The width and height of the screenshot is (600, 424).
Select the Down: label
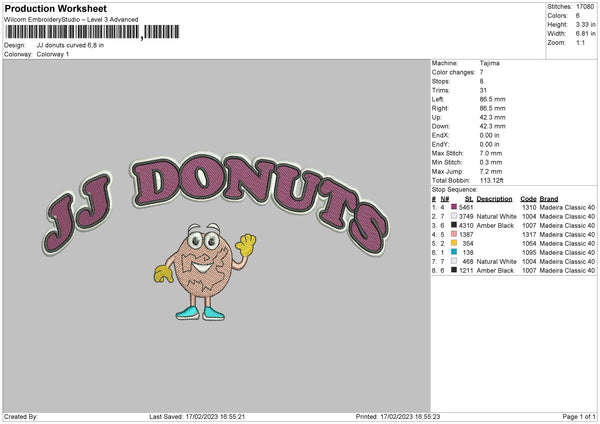441,126
